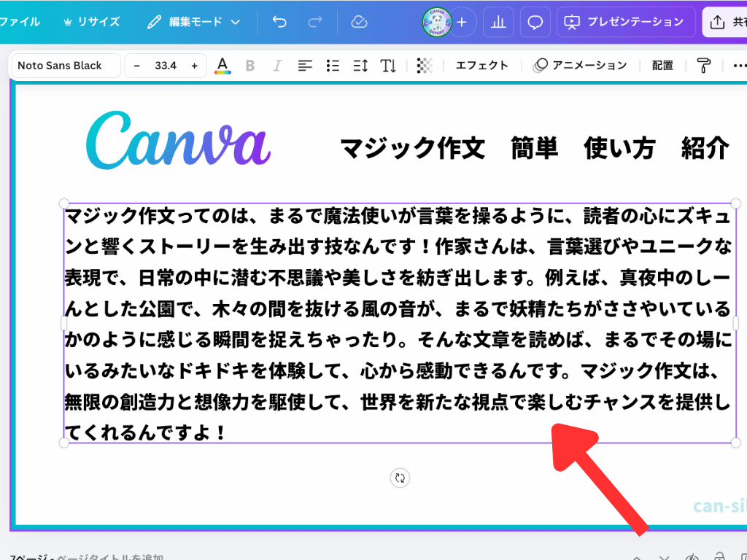The width and height of the screenshot is (747, 560).
Task: Toggle italic formatting
Action: 277,66
